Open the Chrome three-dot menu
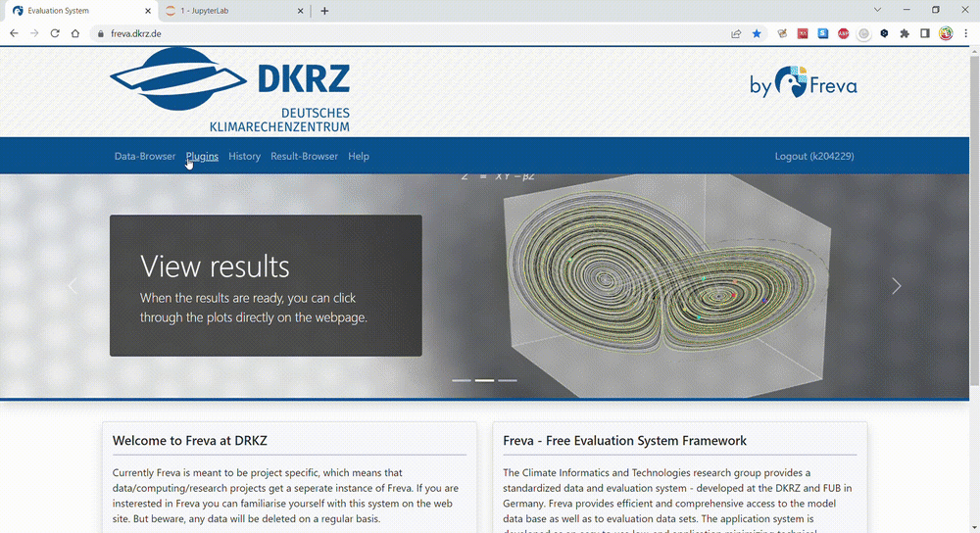980x533 pixels. 965,33
